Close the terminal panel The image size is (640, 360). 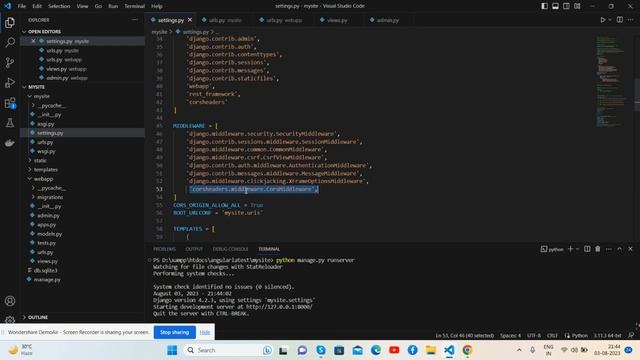point(630,249)
